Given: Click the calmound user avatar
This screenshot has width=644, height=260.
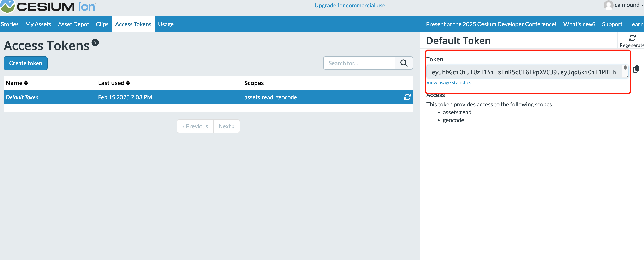Looking at the screenshot, I should coord(608,5).
